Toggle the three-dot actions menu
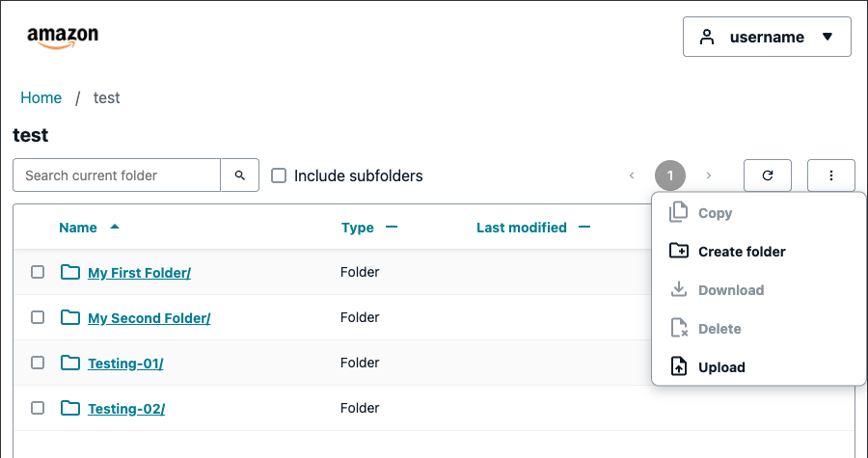 tap(831, 175)
